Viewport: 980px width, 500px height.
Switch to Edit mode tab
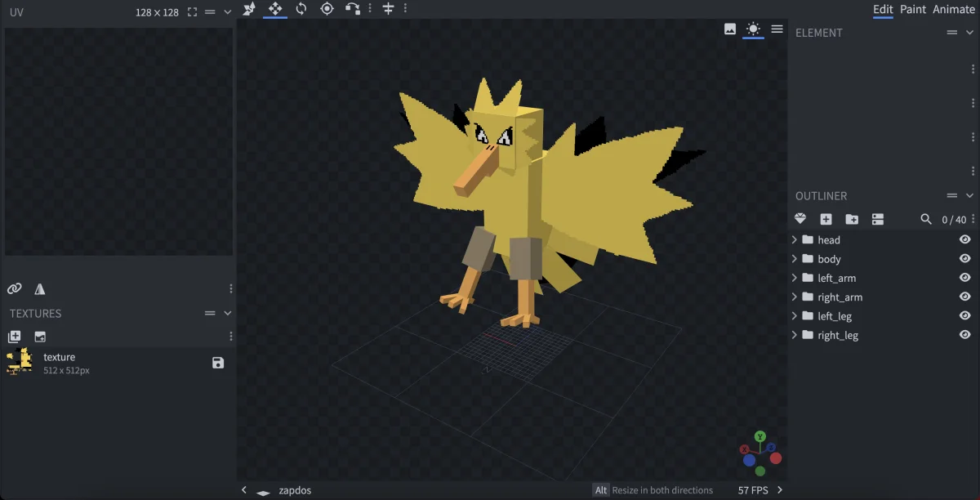click(883, 9)
